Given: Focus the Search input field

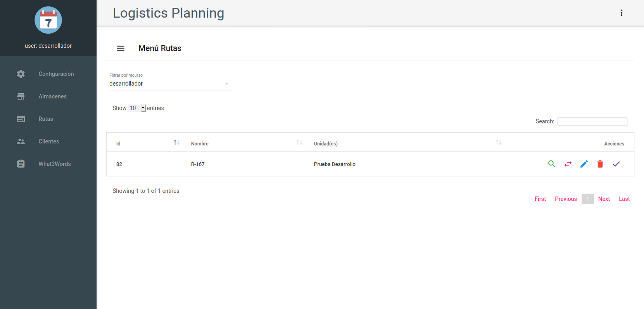Looking at the screenshot, I should coord(592,121).
